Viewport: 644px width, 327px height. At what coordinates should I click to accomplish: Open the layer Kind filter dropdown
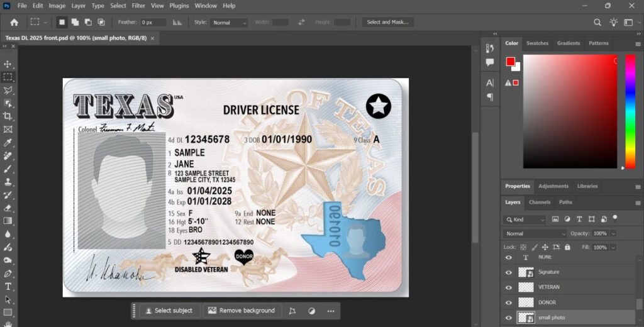pyautogui.click(x=525, y=219)
